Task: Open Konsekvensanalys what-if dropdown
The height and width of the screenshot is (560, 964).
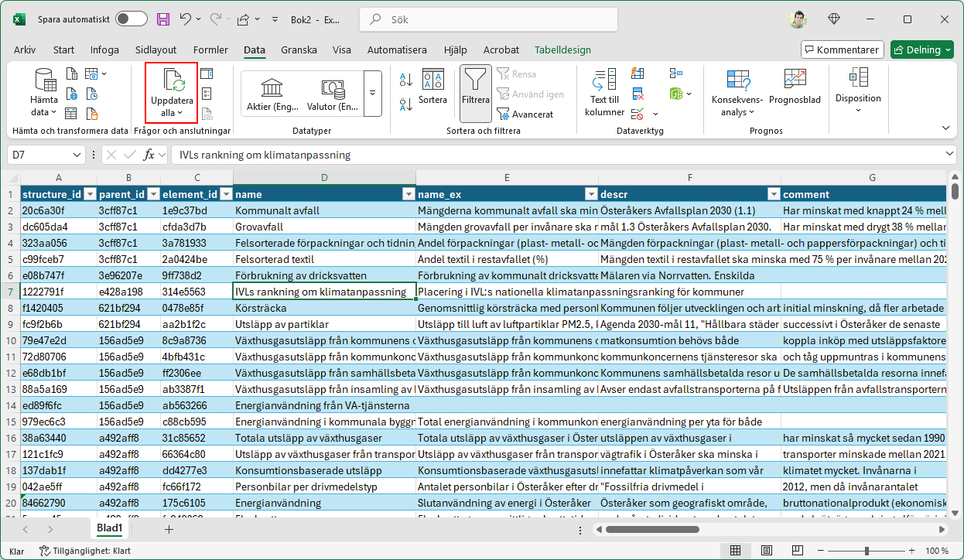Action: point(737,94)
